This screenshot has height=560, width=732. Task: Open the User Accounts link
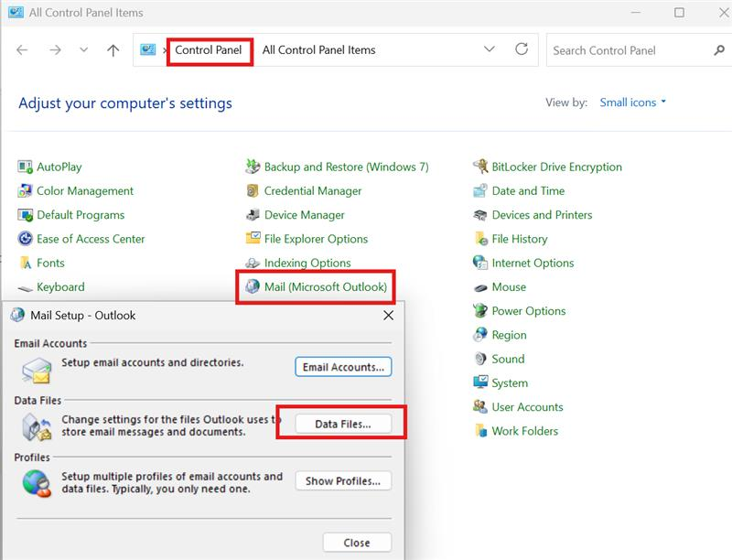528,407
